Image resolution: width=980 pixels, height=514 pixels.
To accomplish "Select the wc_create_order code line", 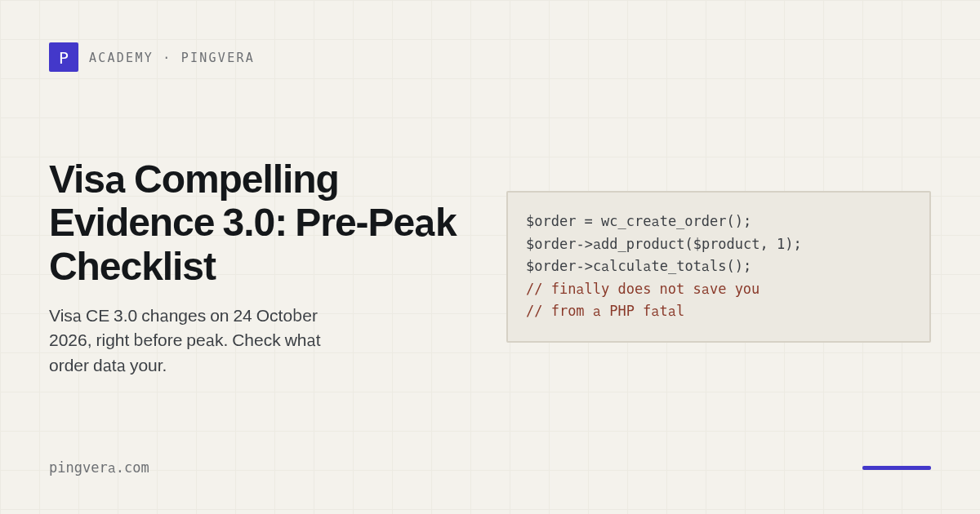I will click(x=639, y=221).
